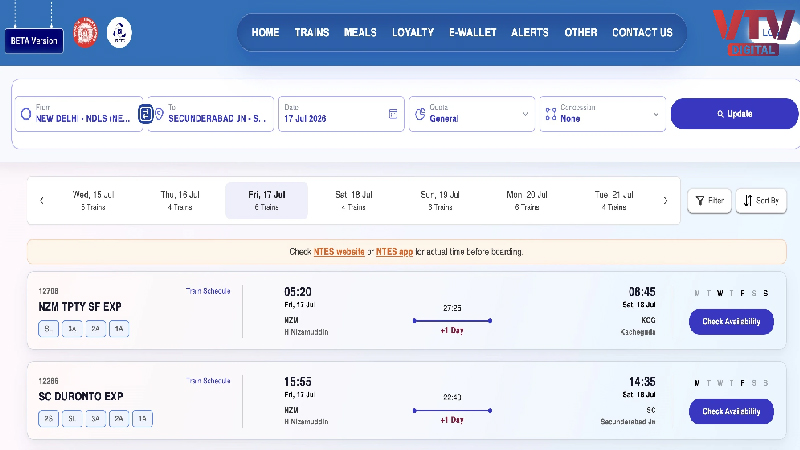Viewport: 800px width, 450px height.
Task: Select the Thu, 16 Jul date tab
Action: [x=180, y=201]
